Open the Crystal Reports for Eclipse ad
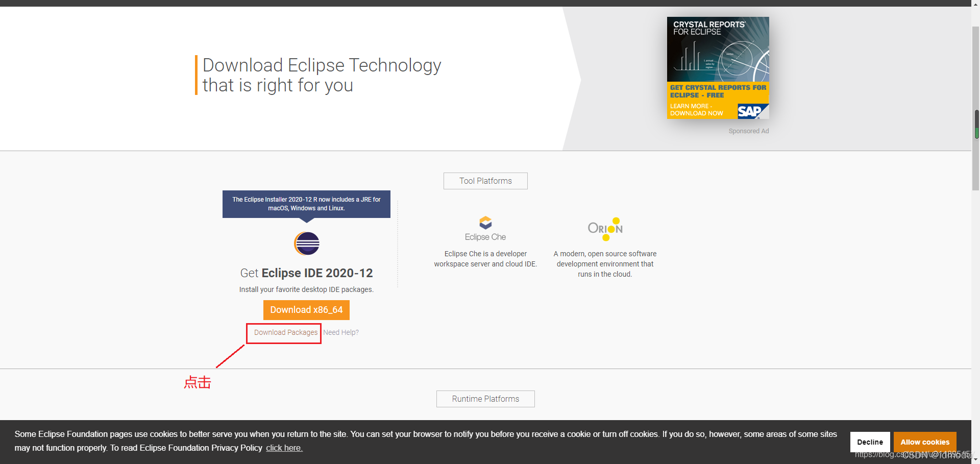The width and height of the screenshot is (980, 464). [718, 68]
